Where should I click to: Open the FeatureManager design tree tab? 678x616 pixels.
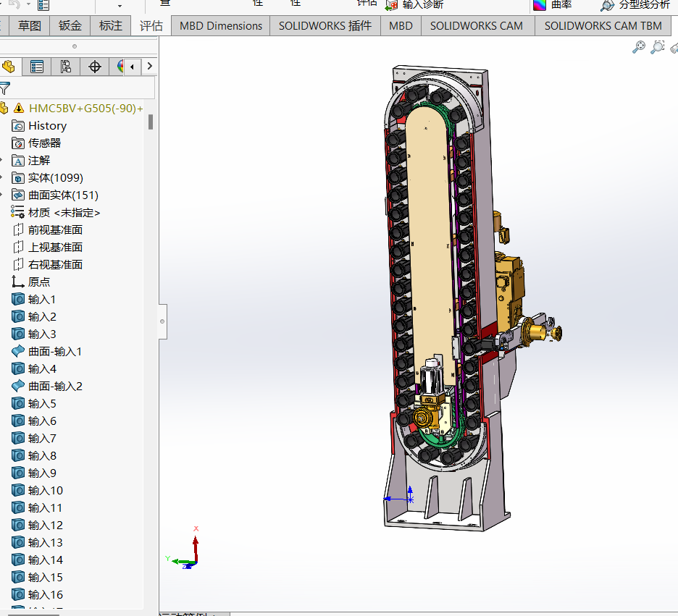point(9,67)
